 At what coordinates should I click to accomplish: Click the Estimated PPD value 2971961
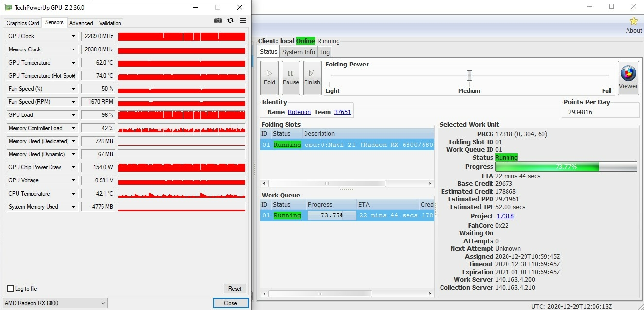(507, 199)
